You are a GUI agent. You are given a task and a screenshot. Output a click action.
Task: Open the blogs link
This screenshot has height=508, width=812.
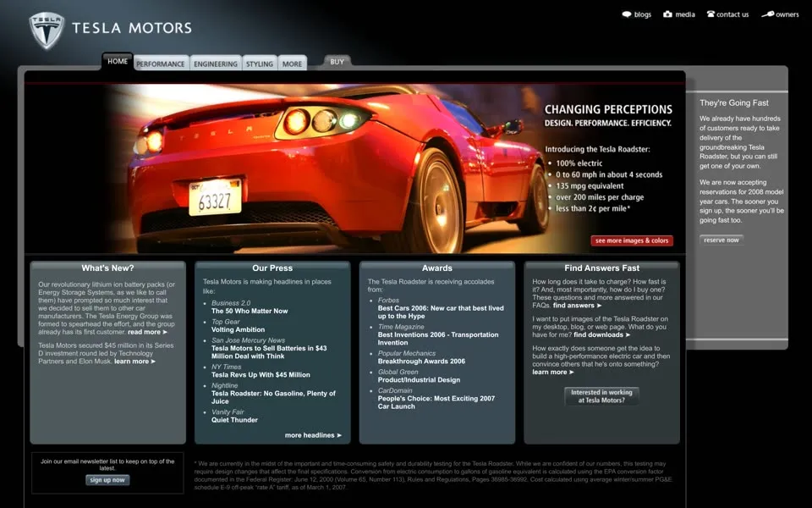point(643,14)
